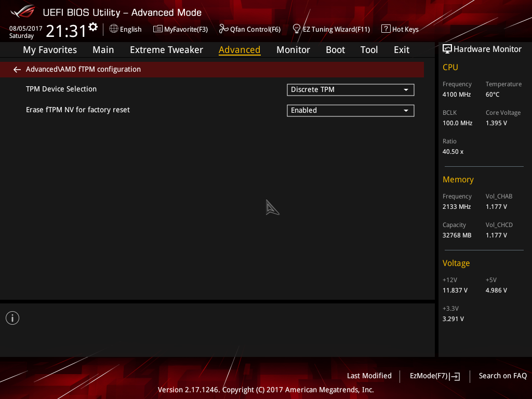Screen dimensions: 532x399
Task: Open Qfan Control fan icon
Action: (224, 29)
